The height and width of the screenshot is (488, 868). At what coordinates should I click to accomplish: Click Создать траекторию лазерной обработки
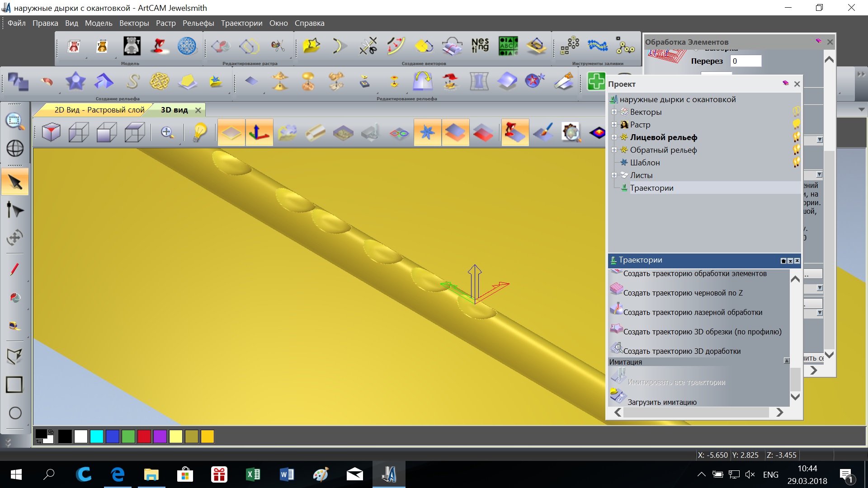pyautogui.click(x=693, y=312)
